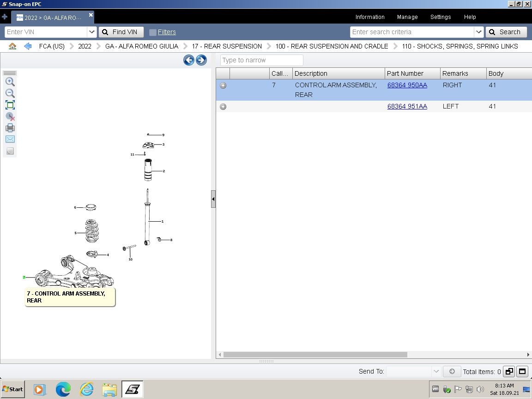
Task: Maximize the bottom pick list panel
Action: [522, 371]
